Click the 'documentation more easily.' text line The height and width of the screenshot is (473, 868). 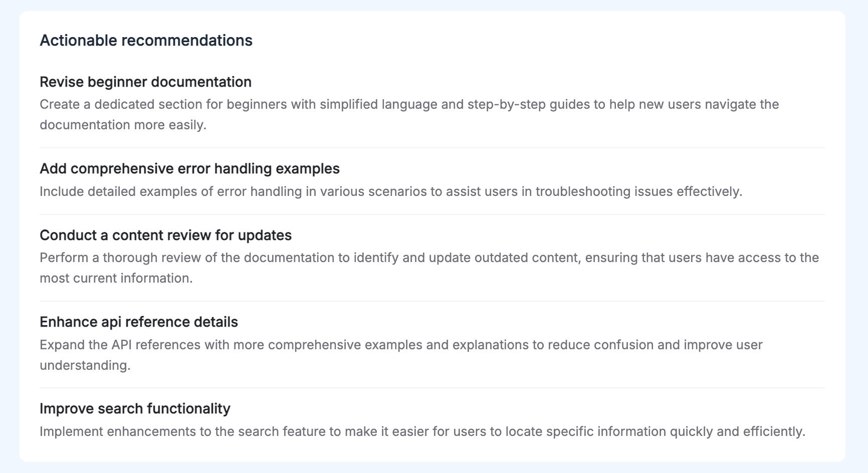pyautogui.click(x=123, y=125)
